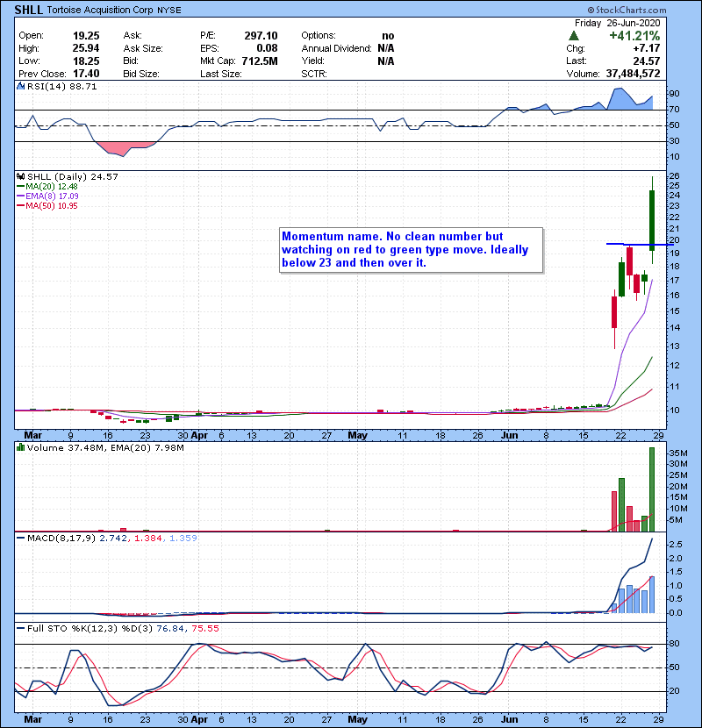Select the Open value 19.25

click(86, 36)
